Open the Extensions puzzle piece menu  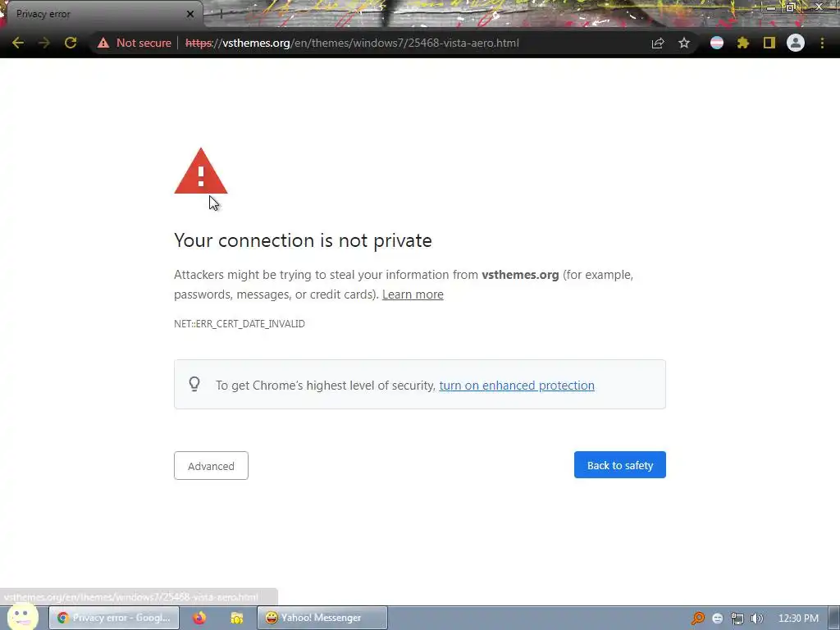point(743,43)
